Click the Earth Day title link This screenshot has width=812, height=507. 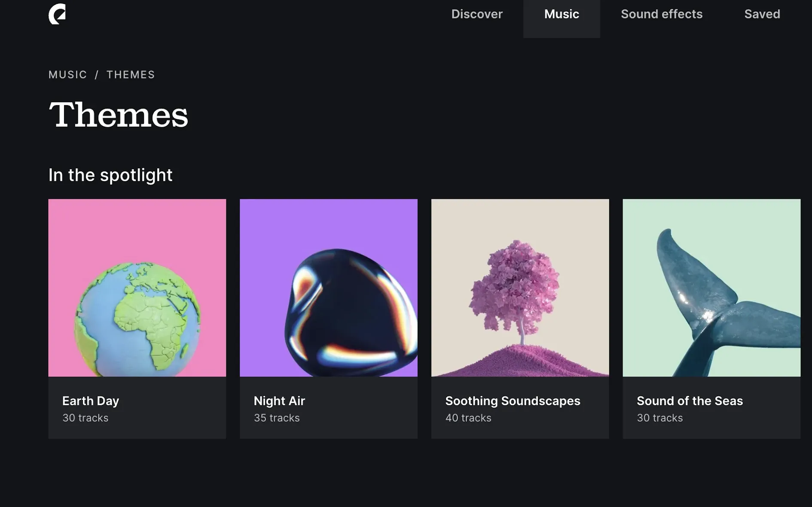pyautogui.click(x=90, y=401)
